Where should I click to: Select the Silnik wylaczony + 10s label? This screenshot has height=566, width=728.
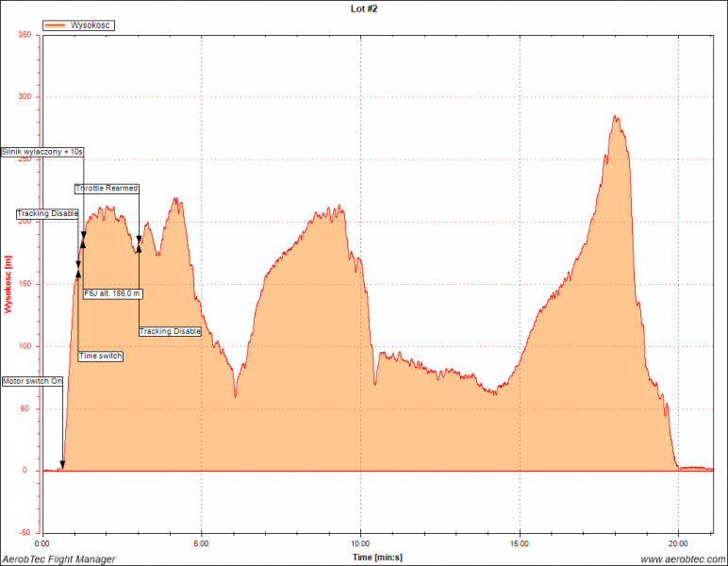click(42, 151)
